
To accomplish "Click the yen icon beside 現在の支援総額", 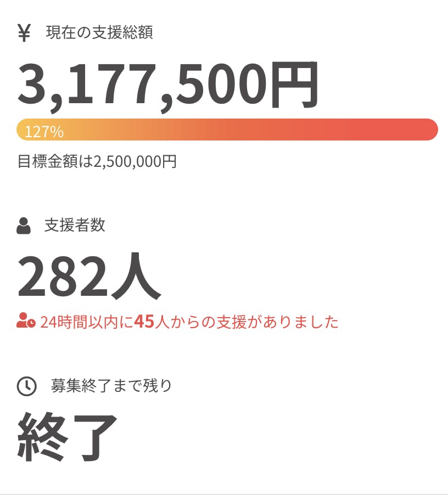I will 24,33.
